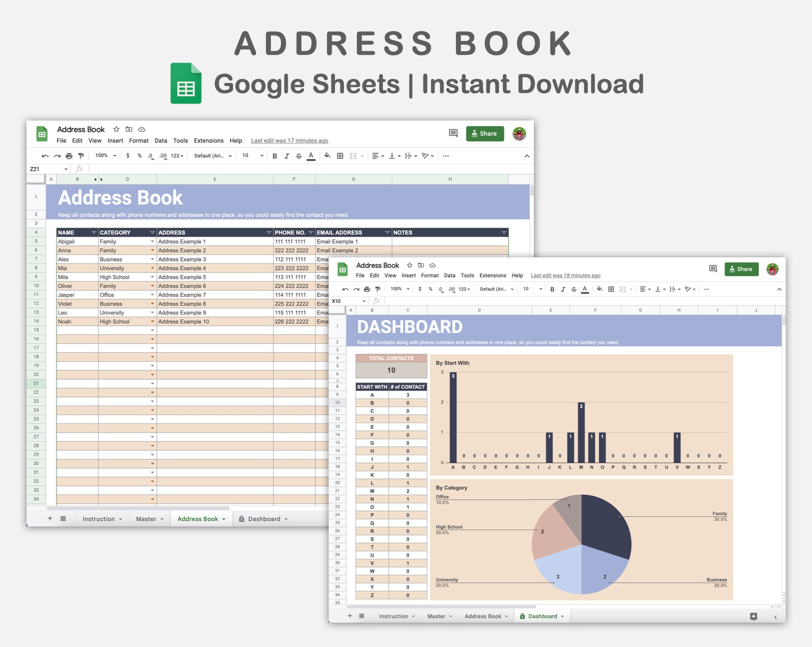Click the paint format icon in left window
This screenshot has height=647, width=812.
click(x=81, y=156)
